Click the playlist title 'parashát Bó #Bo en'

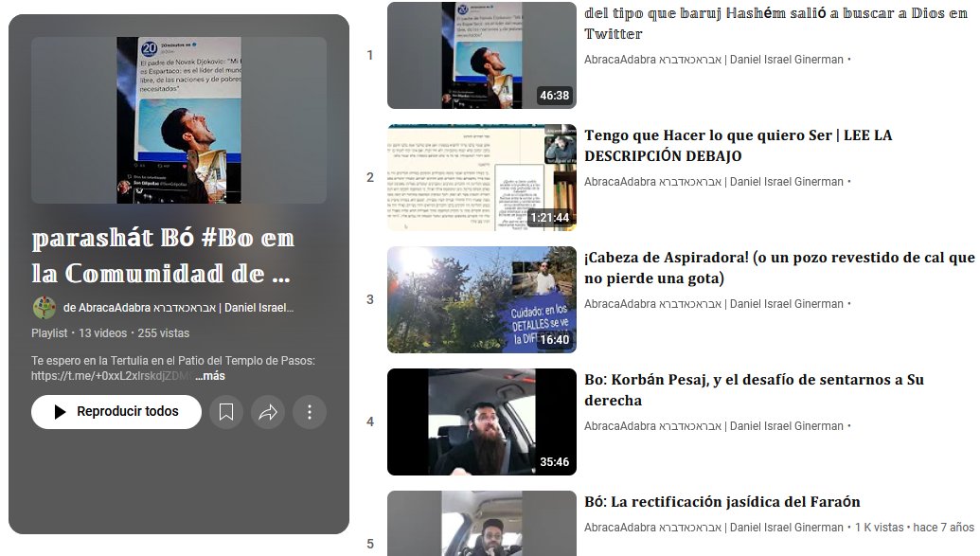pyautogui.click(x=163, y=255)
